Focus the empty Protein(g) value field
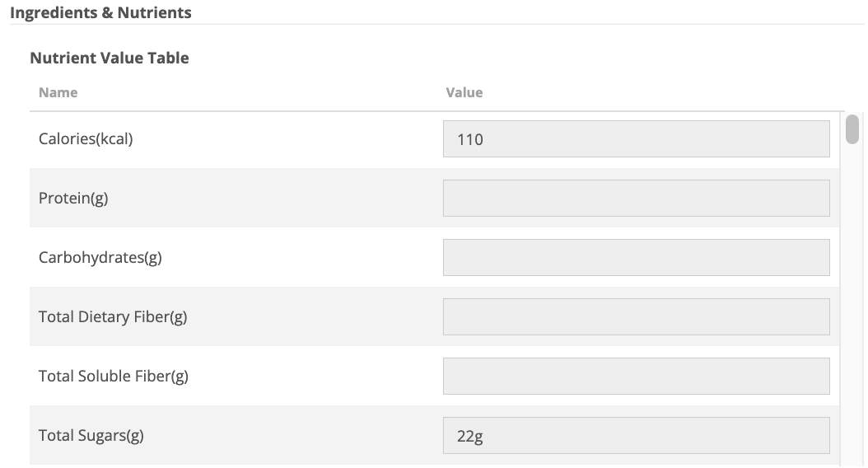868x468 pixels. 636,199
